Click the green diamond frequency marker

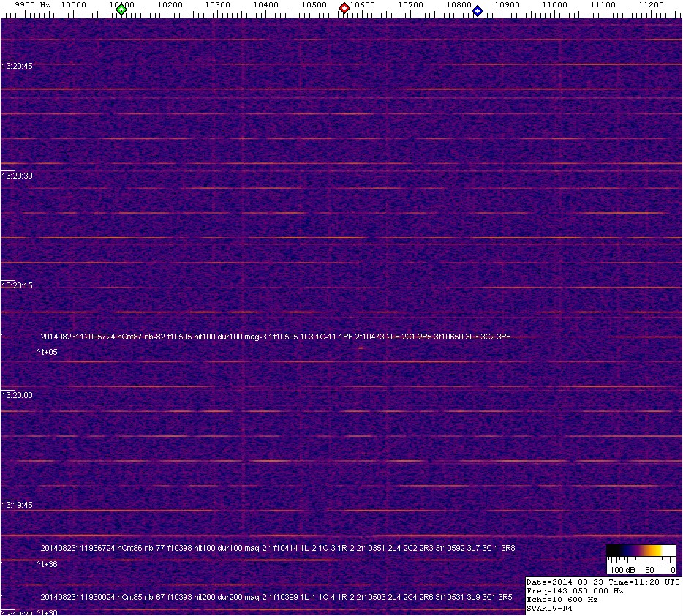coord(121,10)
